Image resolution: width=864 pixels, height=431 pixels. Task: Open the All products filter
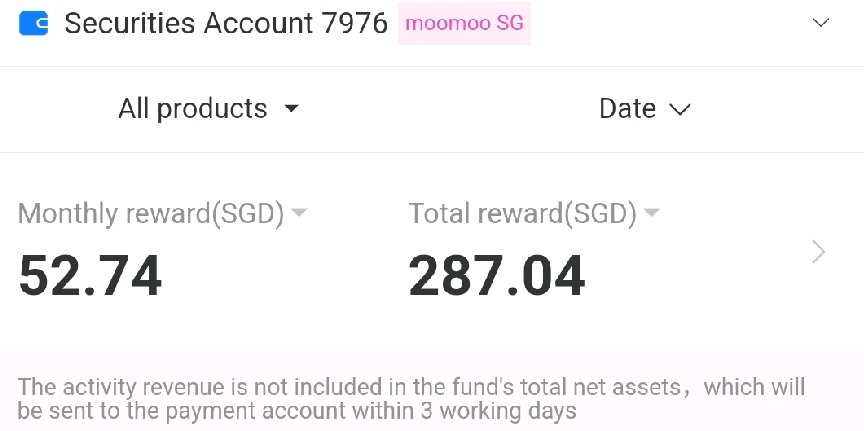tap(208, 109)
